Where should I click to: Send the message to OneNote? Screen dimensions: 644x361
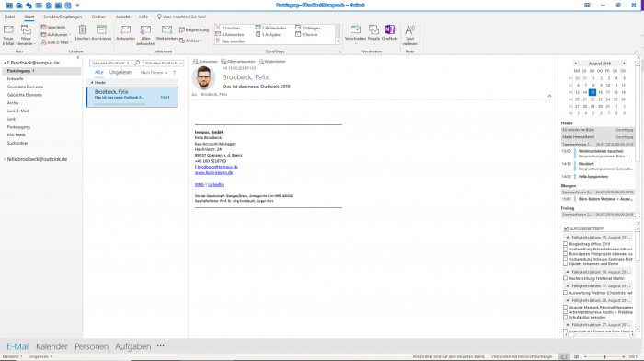coord(389,33)
